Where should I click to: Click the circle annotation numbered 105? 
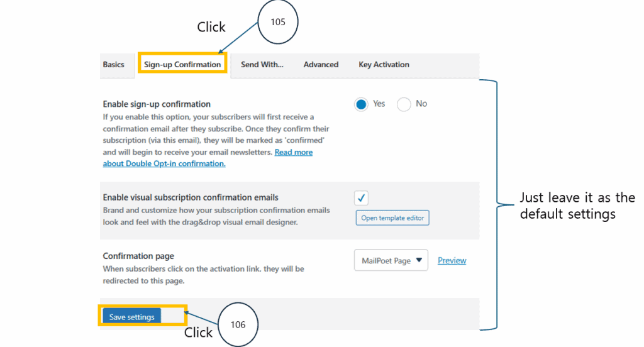coord(277,23)
